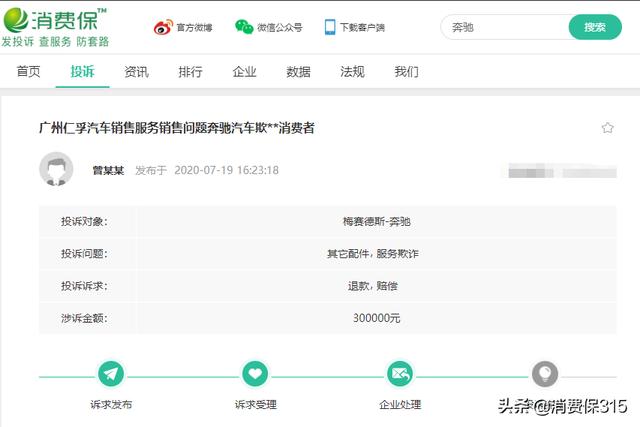
Task: Open the 法规 tab
Action: (352, 71)
